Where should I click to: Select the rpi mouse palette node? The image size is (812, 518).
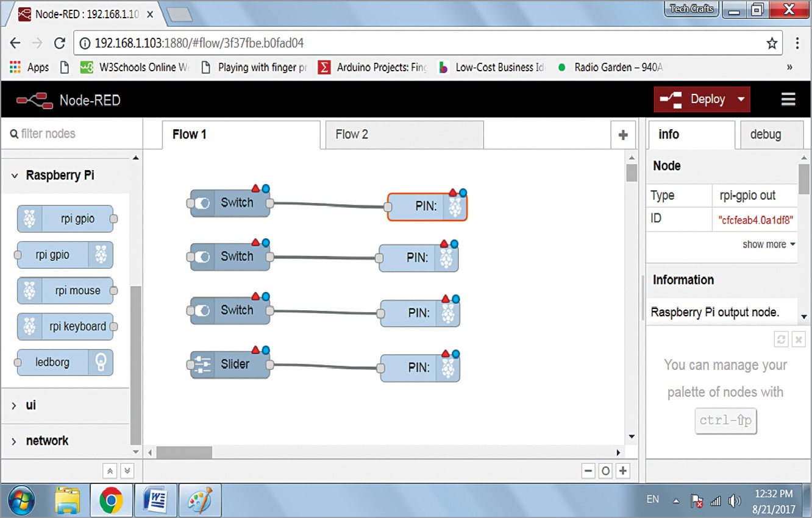click(x=65, y=291)
